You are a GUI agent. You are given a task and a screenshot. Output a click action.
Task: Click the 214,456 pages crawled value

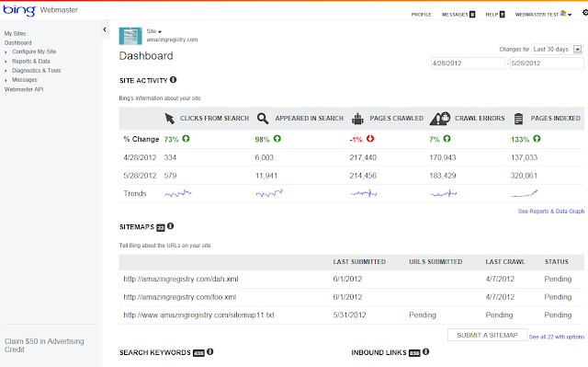coord(363,176)
